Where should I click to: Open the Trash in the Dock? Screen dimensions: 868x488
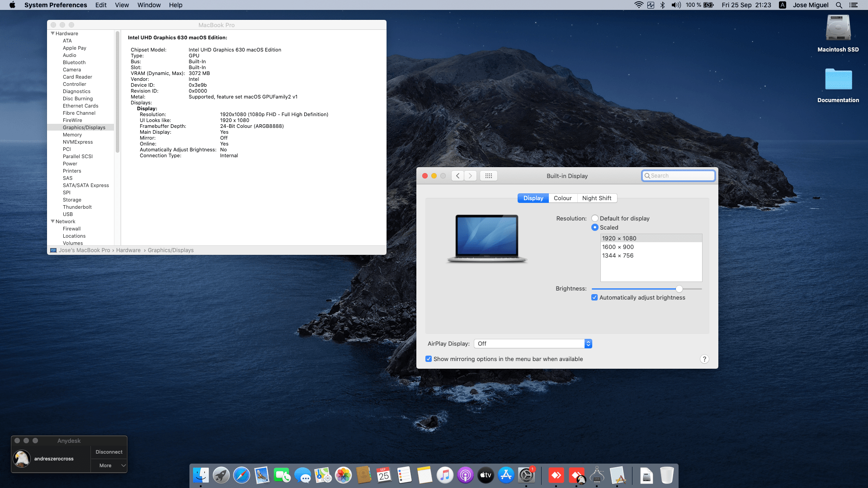[x=667, y=475]
